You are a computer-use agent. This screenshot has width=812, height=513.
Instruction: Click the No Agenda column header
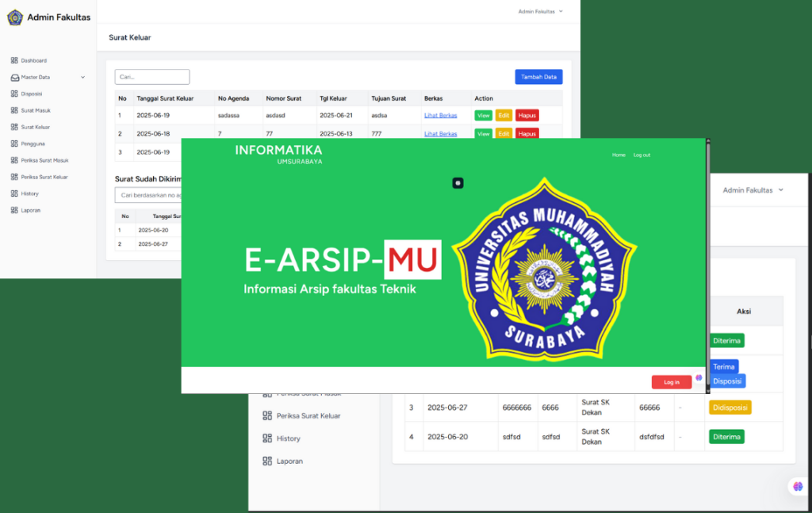(234, 98)
